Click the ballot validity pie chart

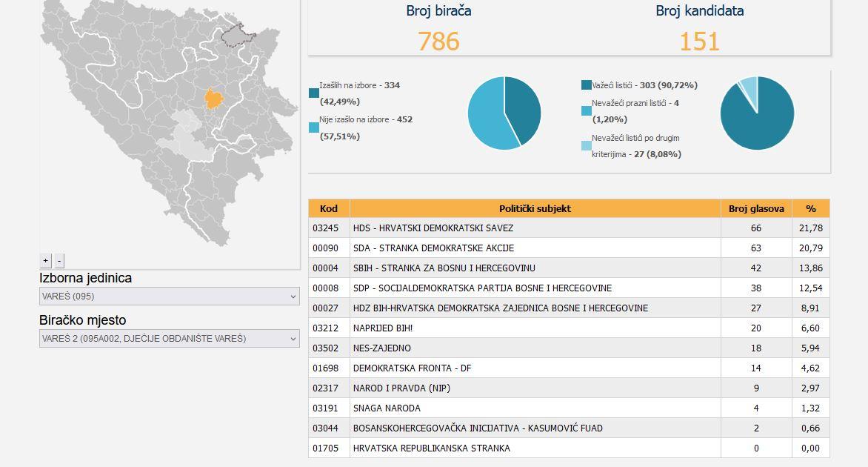758,113
